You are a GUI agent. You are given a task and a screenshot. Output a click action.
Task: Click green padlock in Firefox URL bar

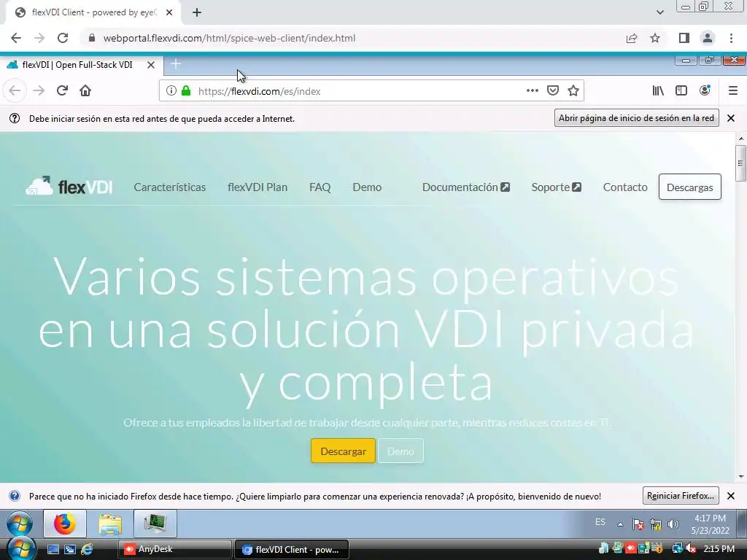click(186, 90)
